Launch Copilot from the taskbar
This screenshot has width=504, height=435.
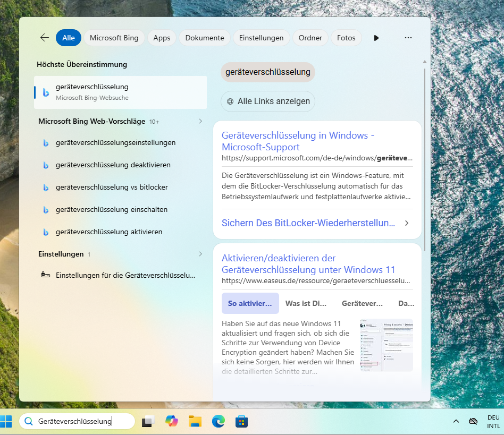[x=172, y=421]
